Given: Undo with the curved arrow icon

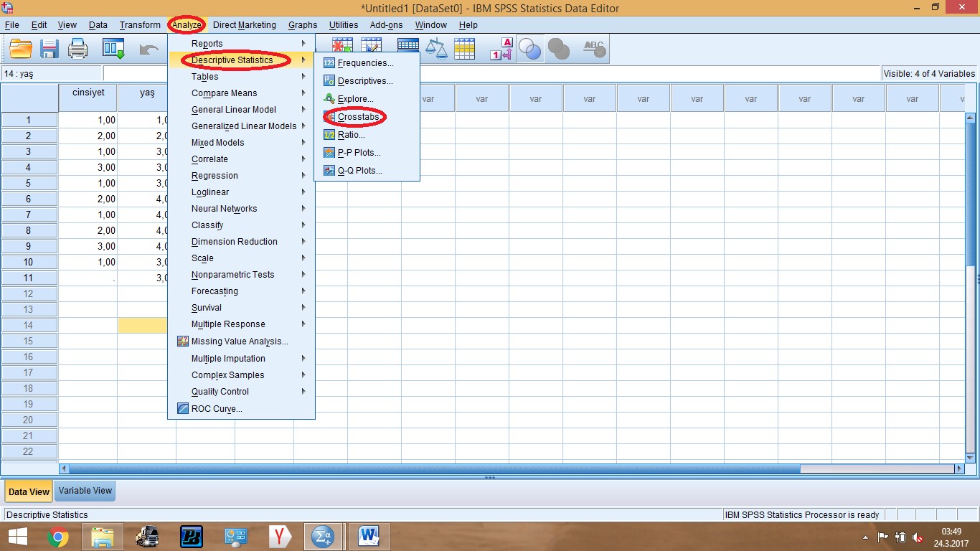Looking at the screenshot, I should pyautogui.click(x=149, y=49).
